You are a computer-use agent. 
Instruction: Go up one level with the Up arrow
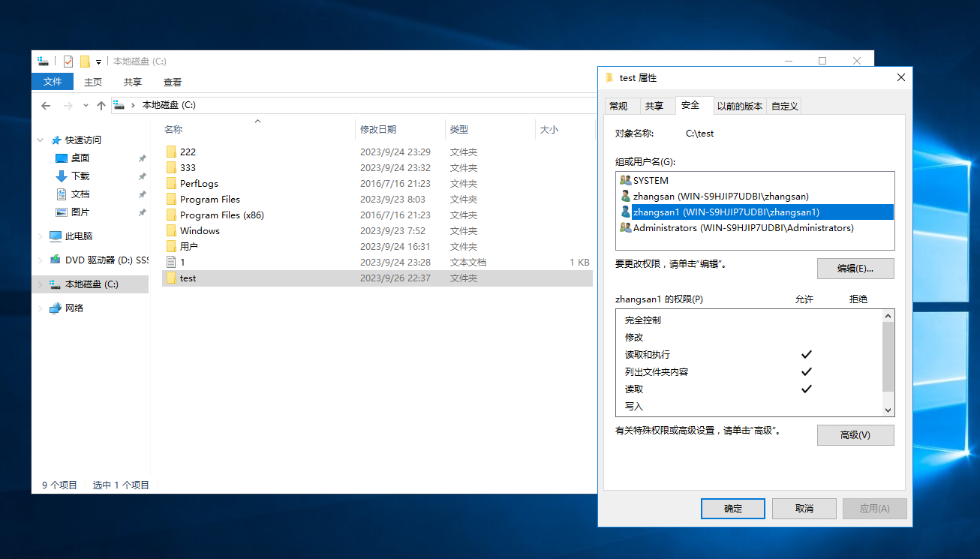(101, 106)
